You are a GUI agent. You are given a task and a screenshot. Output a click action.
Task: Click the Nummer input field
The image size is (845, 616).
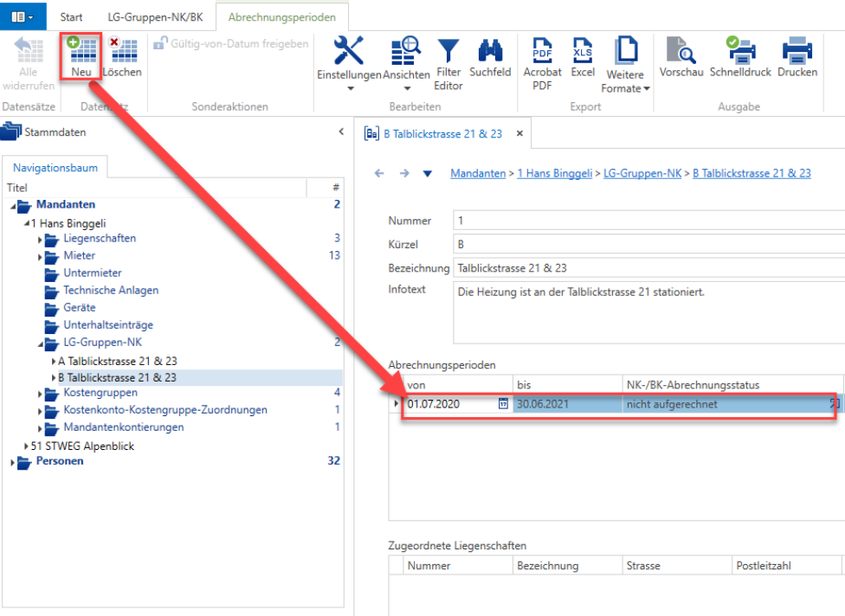click(x=648, y=221)
